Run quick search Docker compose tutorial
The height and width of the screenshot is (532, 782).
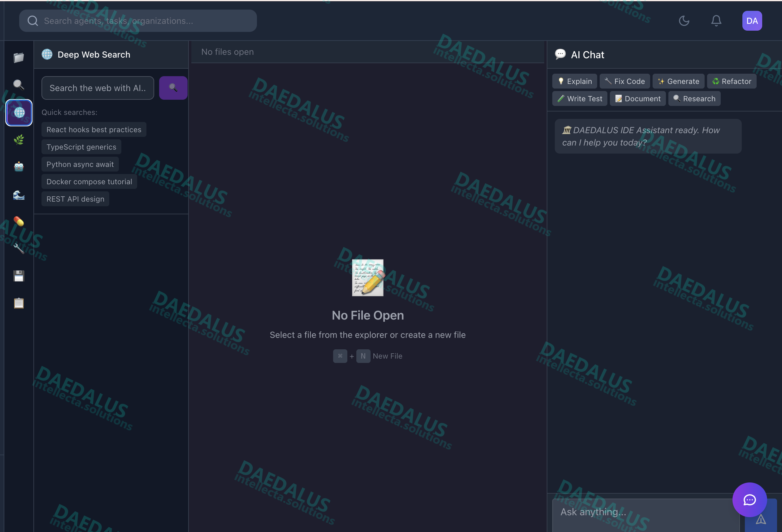(89, 182)
